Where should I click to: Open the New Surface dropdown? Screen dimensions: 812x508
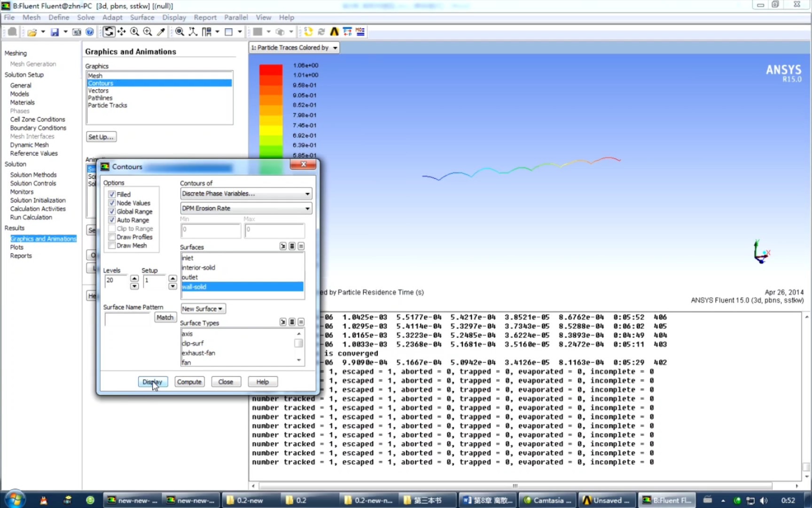203,309
